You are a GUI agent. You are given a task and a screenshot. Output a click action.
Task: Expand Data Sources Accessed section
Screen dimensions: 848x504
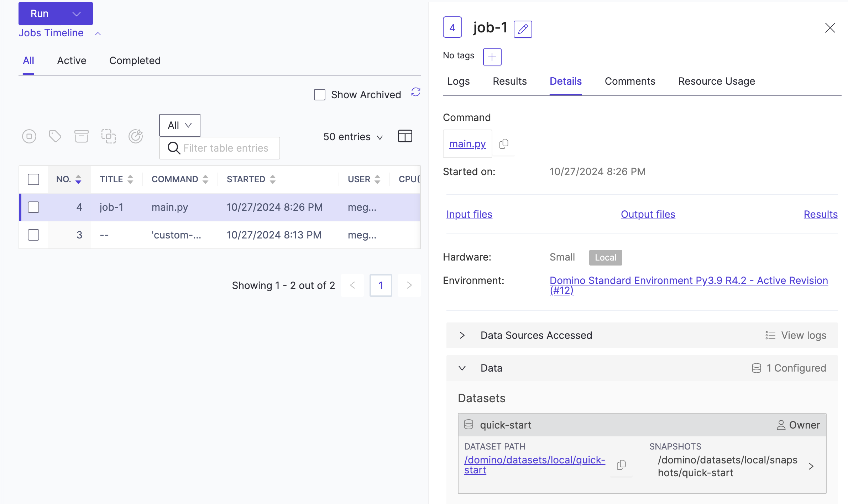click(462, 335)
